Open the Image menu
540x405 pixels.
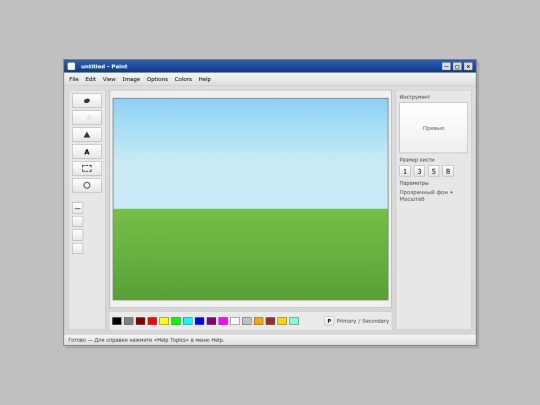pos(131,79)
